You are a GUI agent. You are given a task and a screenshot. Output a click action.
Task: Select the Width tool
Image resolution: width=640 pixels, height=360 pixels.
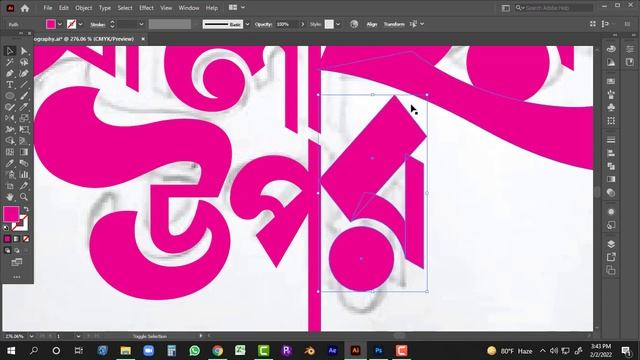[x=10, y=129]
